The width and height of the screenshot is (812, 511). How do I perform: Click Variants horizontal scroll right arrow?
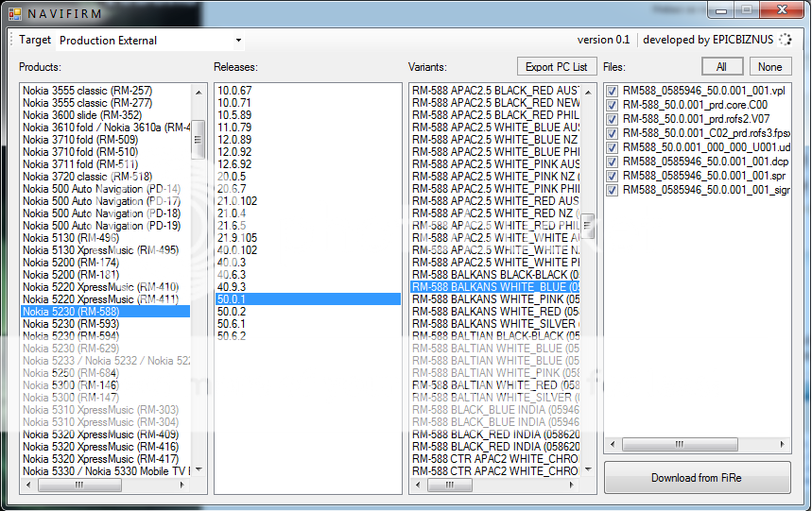pos(571,485)
